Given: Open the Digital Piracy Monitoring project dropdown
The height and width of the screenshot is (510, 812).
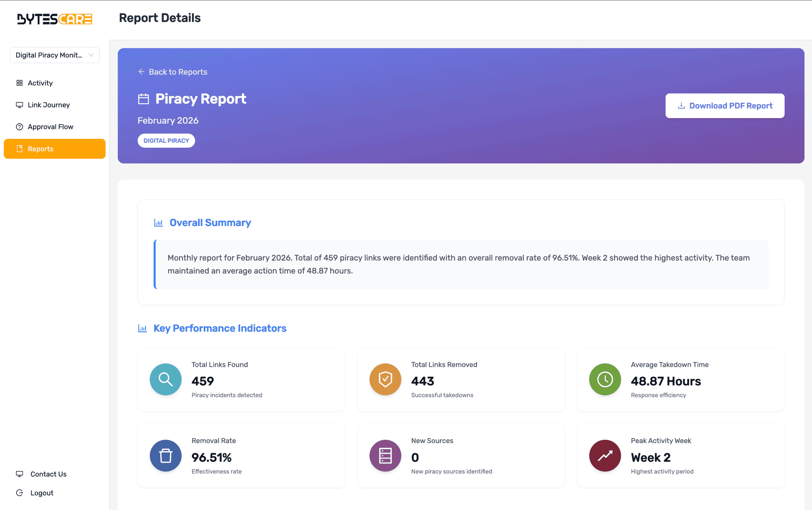Looking at the screenshot, I should click(55, 55).
